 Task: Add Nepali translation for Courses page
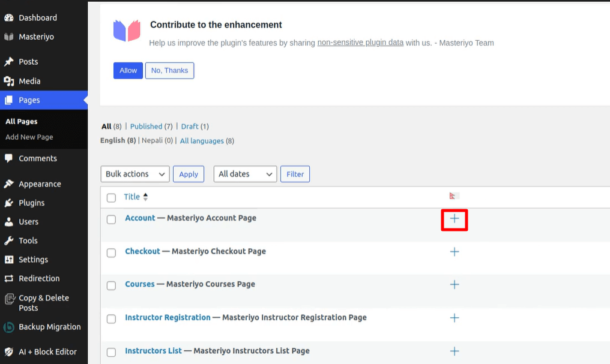(454, 284)
